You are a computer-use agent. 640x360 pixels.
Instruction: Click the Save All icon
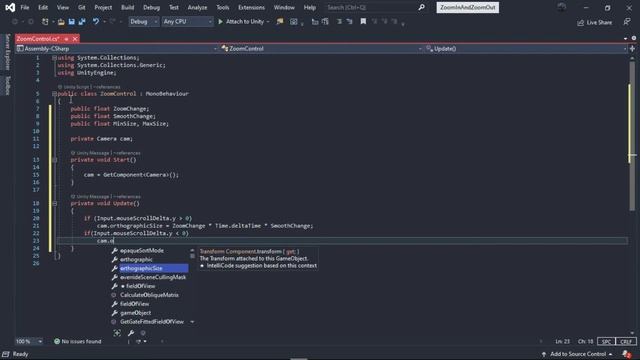click(82, 22)
